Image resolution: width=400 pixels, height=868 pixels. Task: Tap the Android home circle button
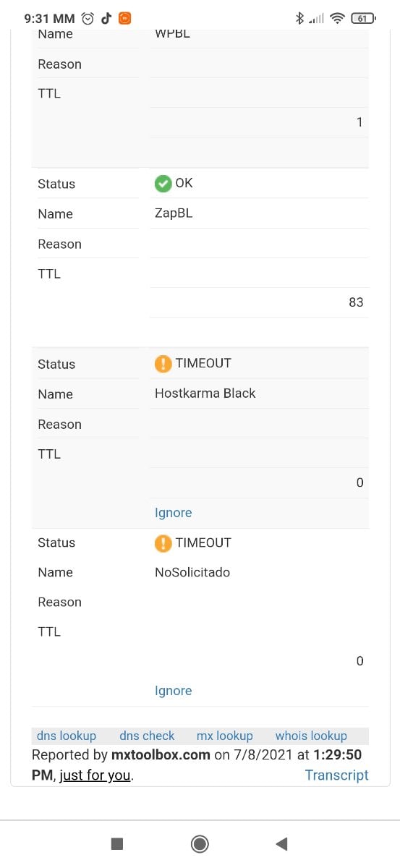(200, 843)
